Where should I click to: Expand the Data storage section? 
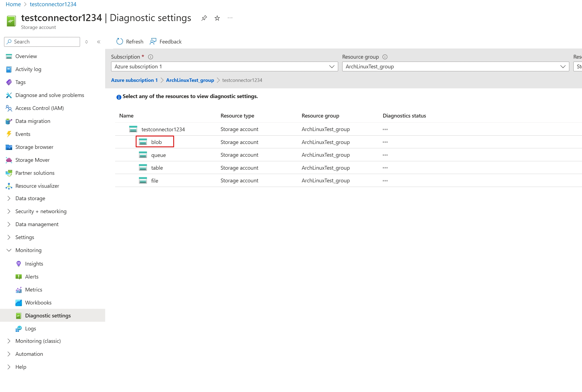(9, 198)
